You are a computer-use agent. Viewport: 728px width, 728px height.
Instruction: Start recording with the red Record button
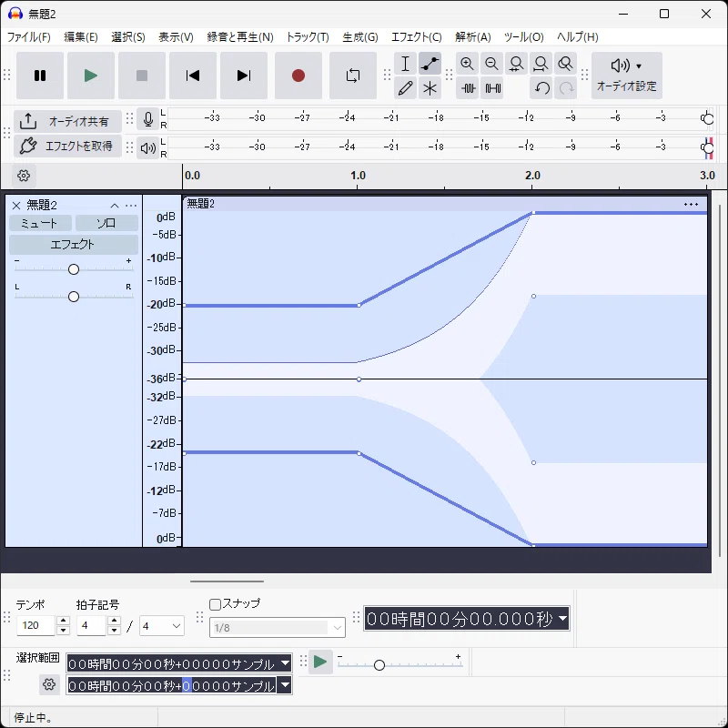click(x=298, y=76)
